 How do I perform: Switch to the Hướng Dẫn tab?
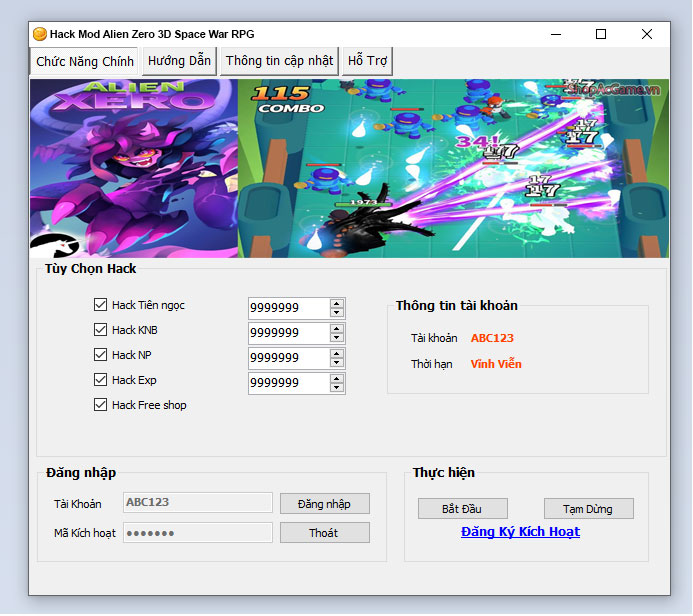pyautogui.click(x=179, y=61)
